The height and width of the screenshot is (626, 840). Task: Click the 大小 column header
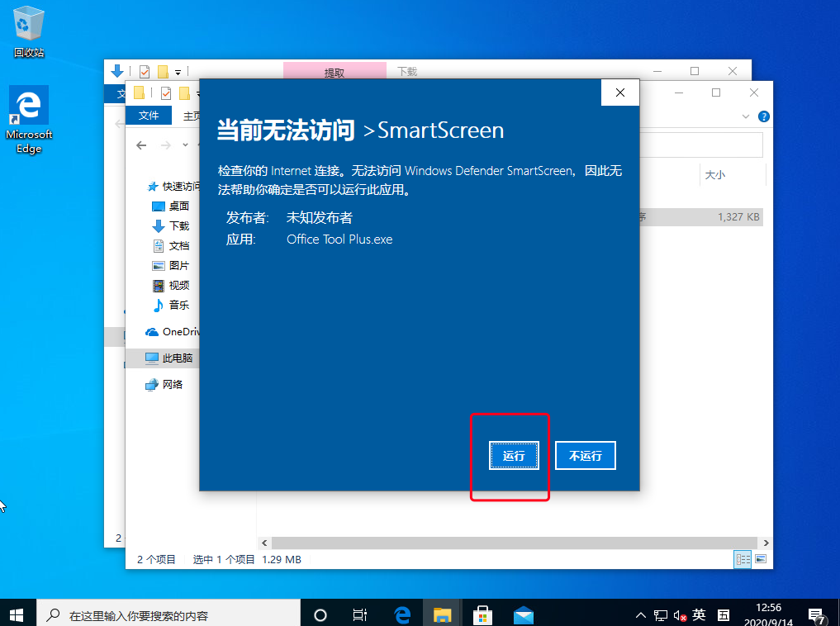click(x=715, y=175)
